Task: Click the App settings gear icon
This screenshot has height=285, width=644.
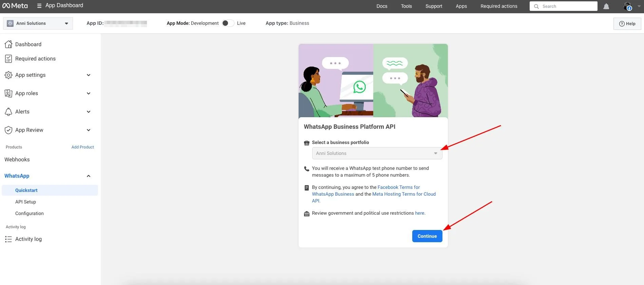Action: tap(8, 75)
